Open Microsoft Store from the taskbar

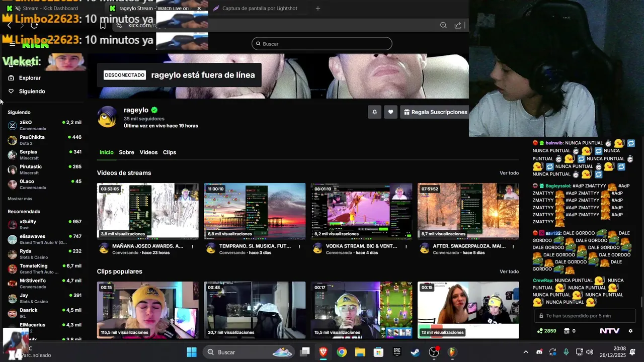[x=378, y=352]
